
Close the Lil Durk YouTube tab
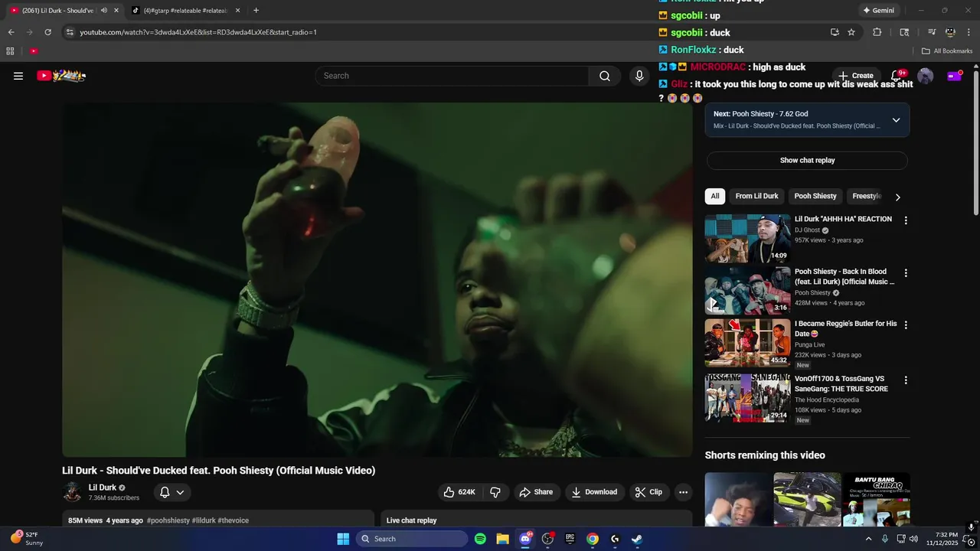(116, 11)
